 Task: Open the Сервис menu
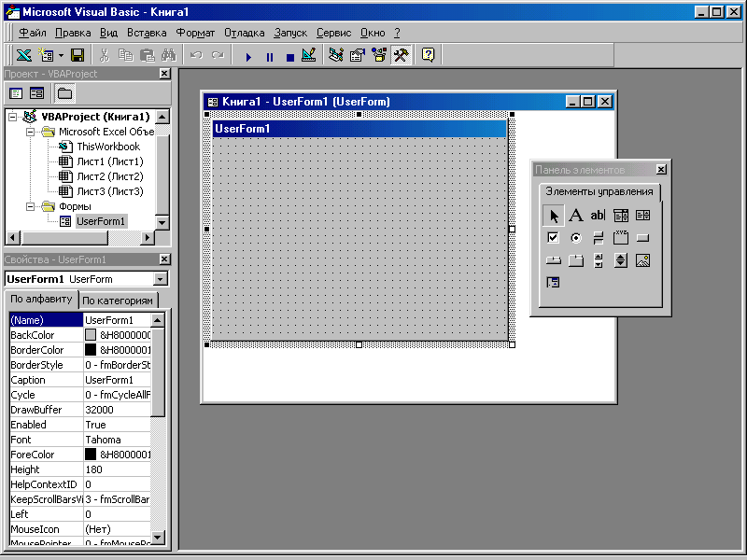click(x=333, y=33)
